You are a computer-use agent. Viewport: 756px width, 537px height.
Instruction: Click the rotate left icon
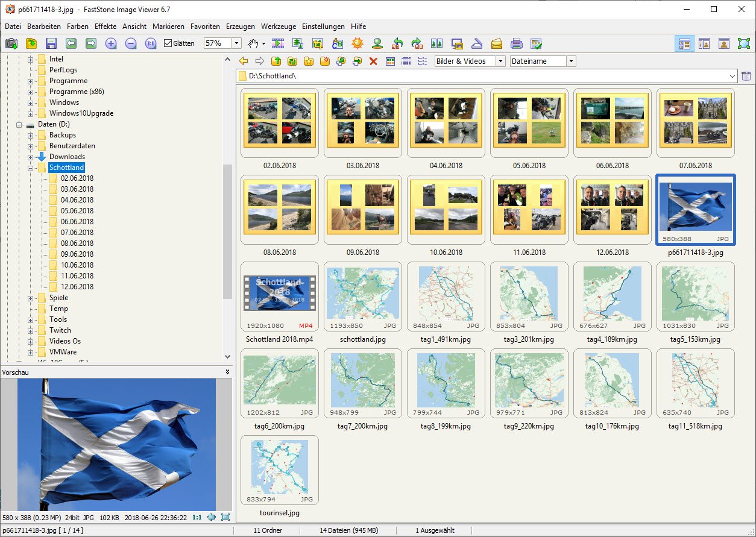397,43
